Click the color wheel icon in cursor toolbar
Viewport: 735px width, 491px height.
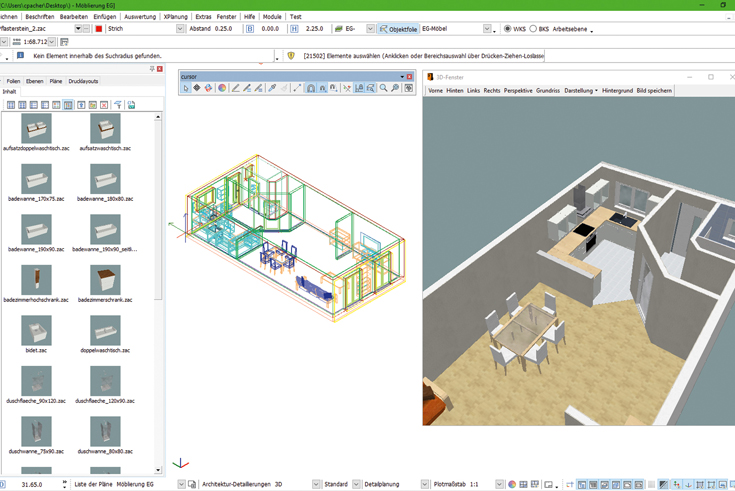coord(222,88)
